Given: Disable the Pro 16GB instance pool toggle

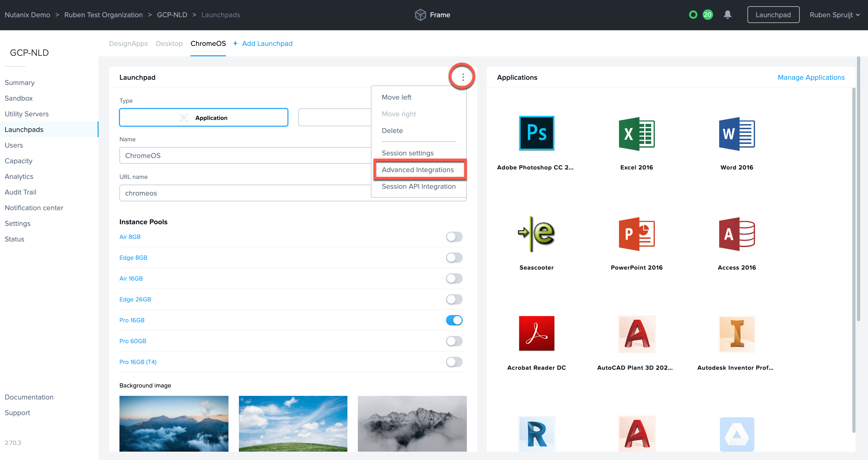Looking at the screenshot, I should [454, 320].
